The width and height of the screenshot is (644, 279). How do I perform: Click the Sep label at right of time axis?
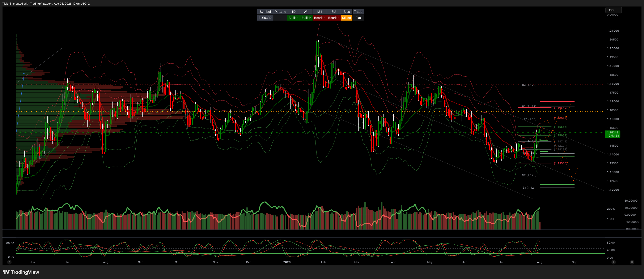pyautogui.click(x=574, y=262)
